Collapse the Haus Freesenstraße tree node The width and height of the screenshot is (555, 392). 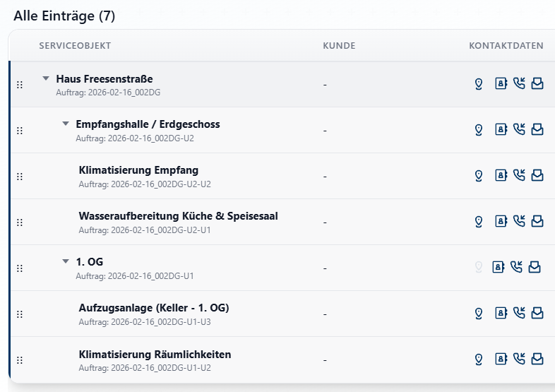click(x=46, y=78)
